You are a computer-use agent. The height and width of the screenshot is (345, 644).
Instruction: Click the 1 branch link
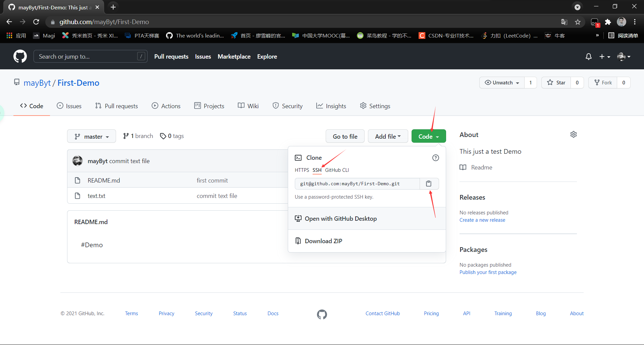click(138, 136)
